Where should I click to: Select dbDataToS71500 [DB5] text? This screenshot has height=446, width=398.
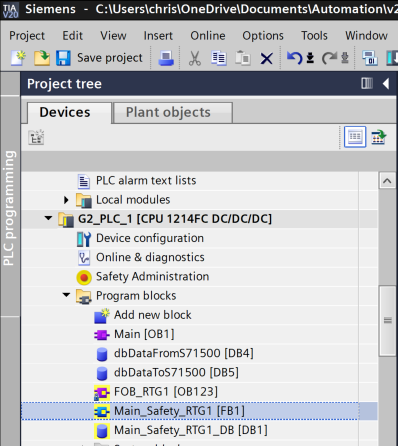(176, 373)
